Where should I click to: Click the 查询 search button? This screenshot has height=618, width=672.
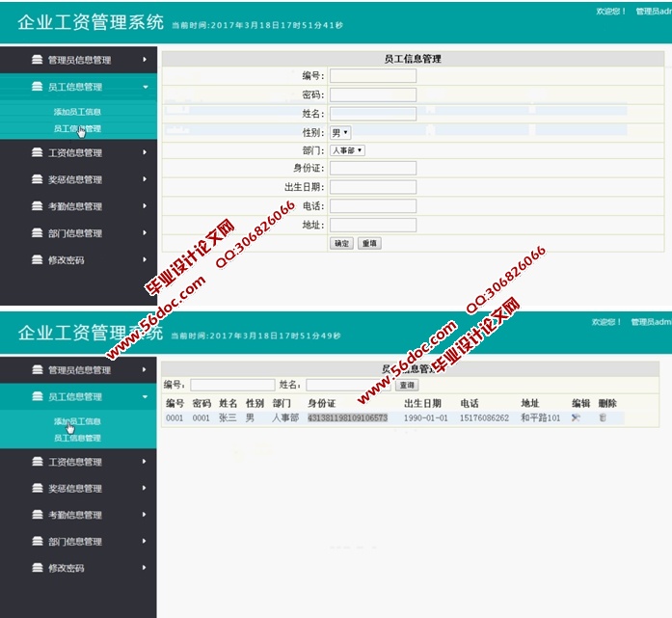pyautogui.click(x=407, y=385)
